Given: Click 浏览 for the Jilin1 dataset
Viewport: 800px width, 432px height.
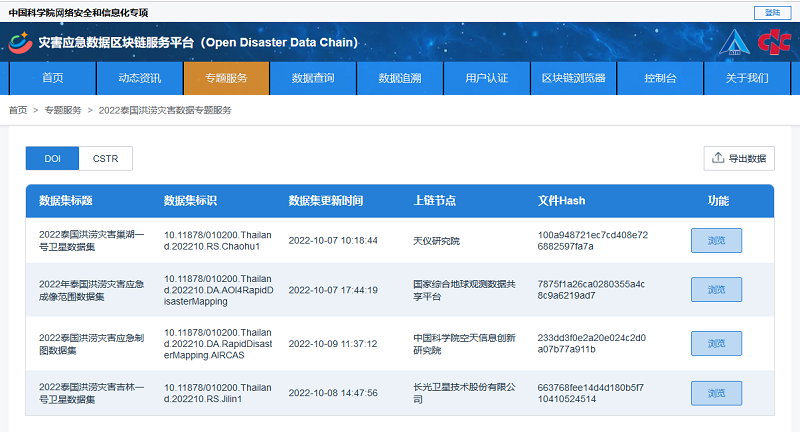Looking at the screenshot, I should (x=716, y=393).
